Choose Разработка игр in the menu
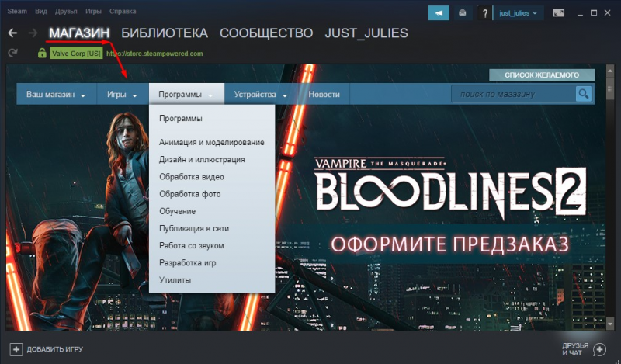The width and height of the screenshot is (621, 364). tap(188, 262)
